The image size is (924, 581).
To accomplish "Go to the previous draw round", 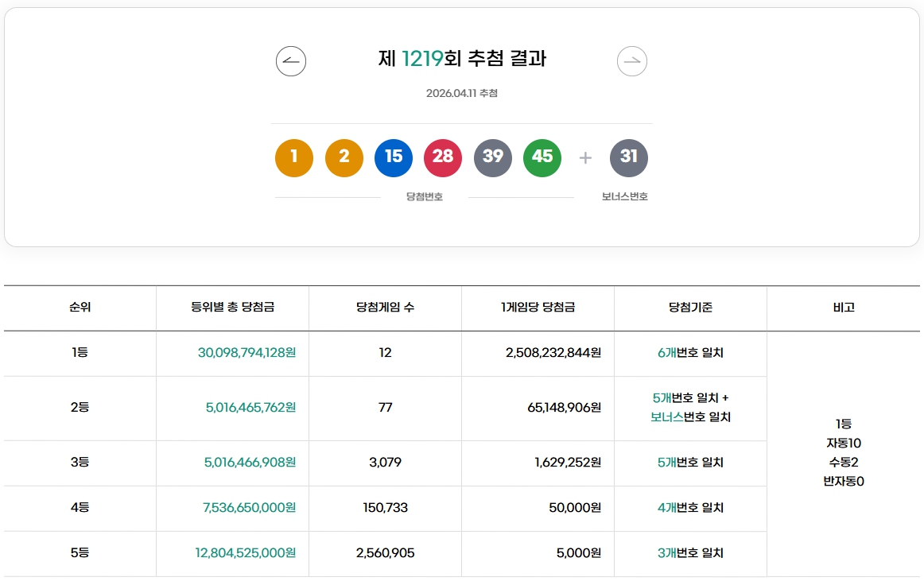I will pyautogui.click(x=290, y=60).
